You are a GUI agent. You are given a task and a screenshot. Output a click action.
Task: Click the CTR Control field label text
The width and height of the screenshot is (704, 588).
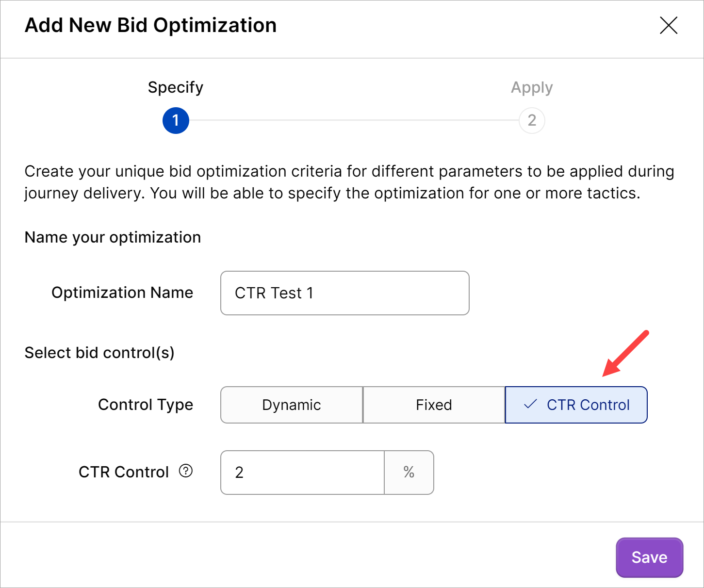[x=124, y=472]
